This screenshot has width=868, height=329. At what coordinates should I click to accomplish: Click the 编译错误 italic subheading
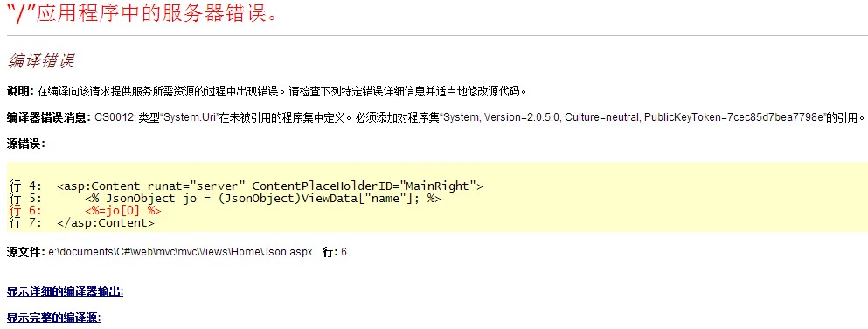pos(41,60)
